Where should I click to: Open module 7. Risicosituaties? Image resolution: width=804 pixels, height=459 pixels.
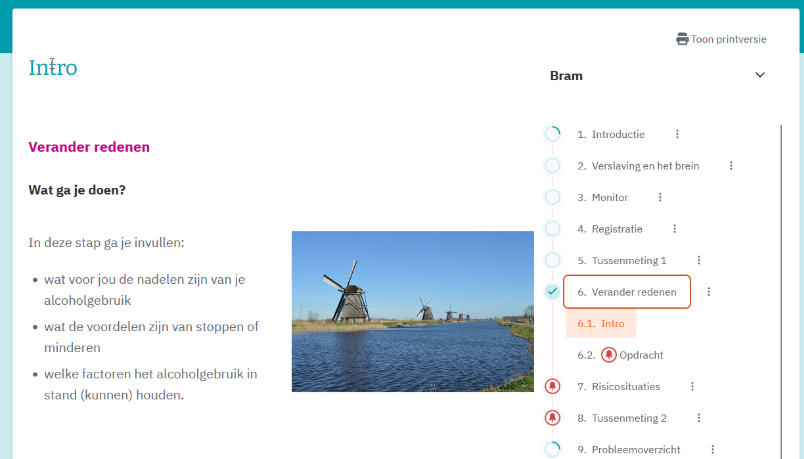click(x=618, y=387)
